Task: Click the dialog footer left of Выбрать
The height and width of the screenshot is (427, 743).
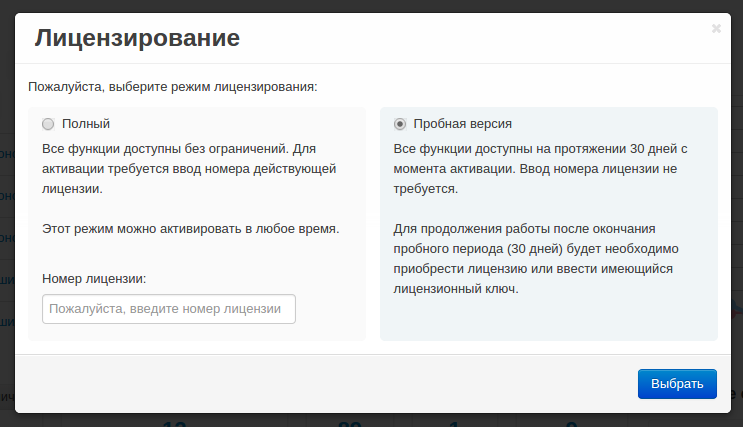Action: click(x=320, y=383)
